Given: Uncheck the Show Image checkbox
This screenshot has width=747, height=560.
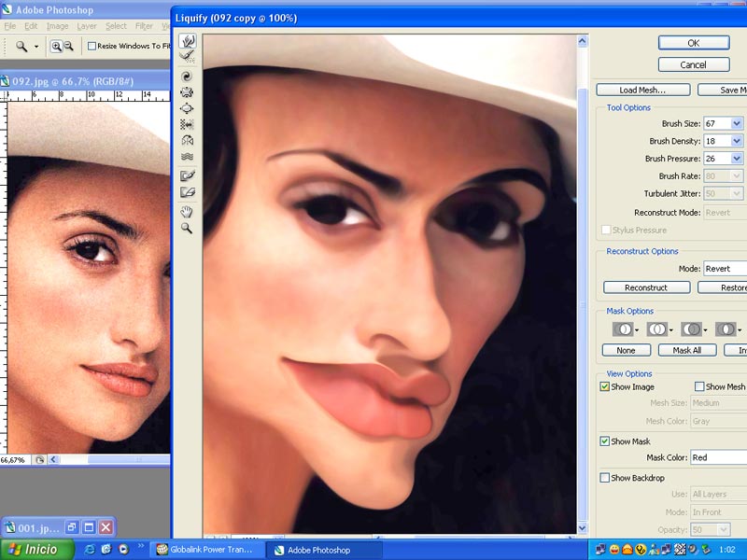Looking at the screenshot, I should tap(605, 386).
